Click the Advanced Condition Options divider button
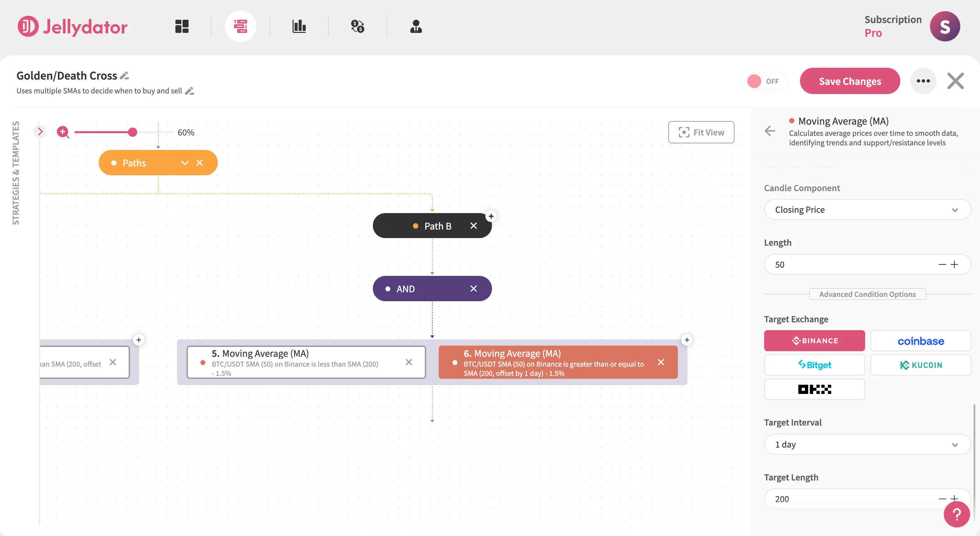This screenshot has width=980, height=536. tap(867, 294)
